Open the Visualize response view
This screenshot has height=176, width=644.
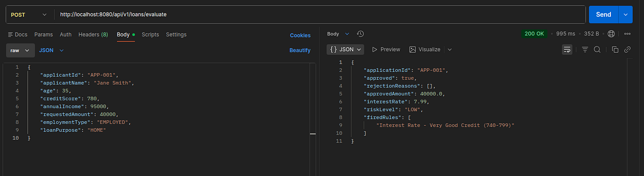[x=425, y=49]
